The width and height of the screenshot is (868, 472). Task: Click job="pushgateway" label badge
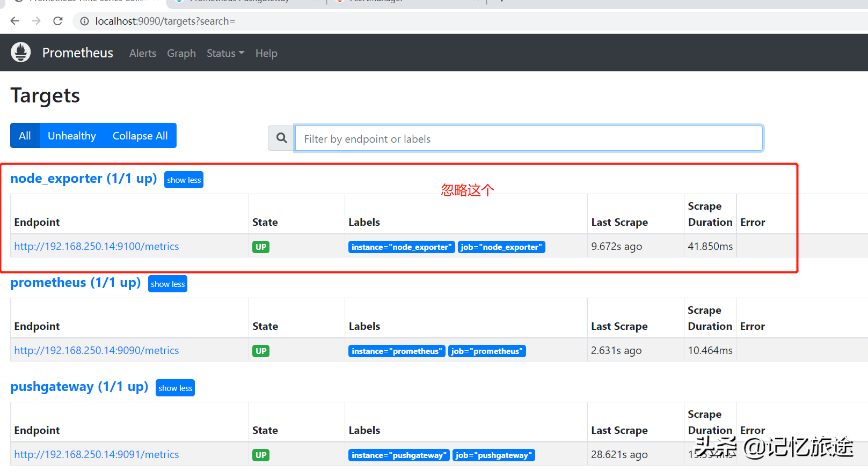tap(493, 455)
